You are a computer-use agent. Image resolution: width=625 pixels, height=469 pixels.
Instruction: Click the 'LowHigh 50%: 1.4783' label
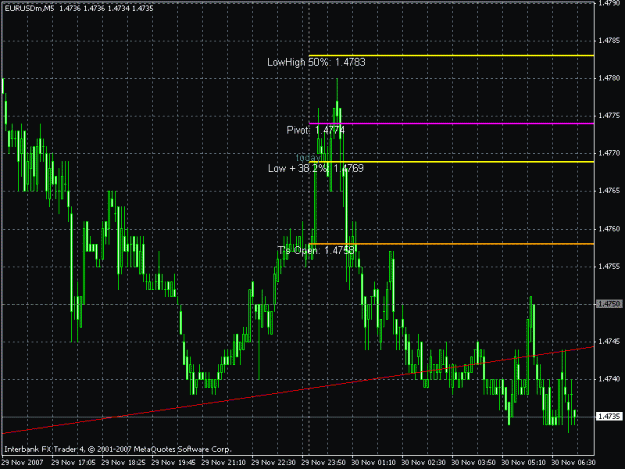tap(316, 62)
